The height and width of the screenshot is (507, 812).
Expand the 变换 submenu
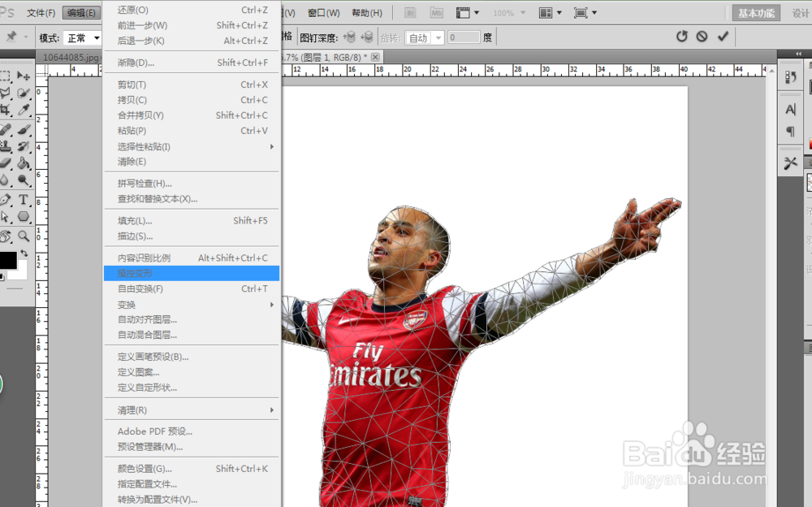pyautogui.click(x=192, y=305)
